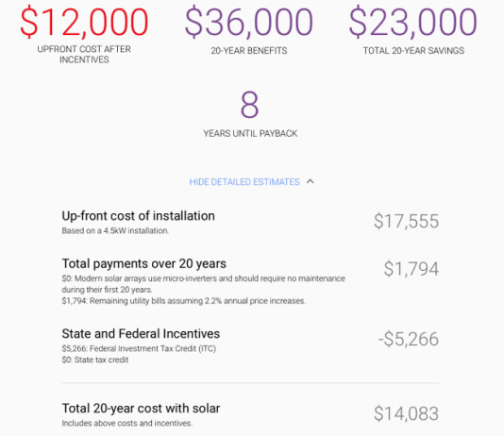Click the $14,083 total cost with solar
Image resolution: width=504 pixels, height=436 pixels.
click(x=406, y=413)
